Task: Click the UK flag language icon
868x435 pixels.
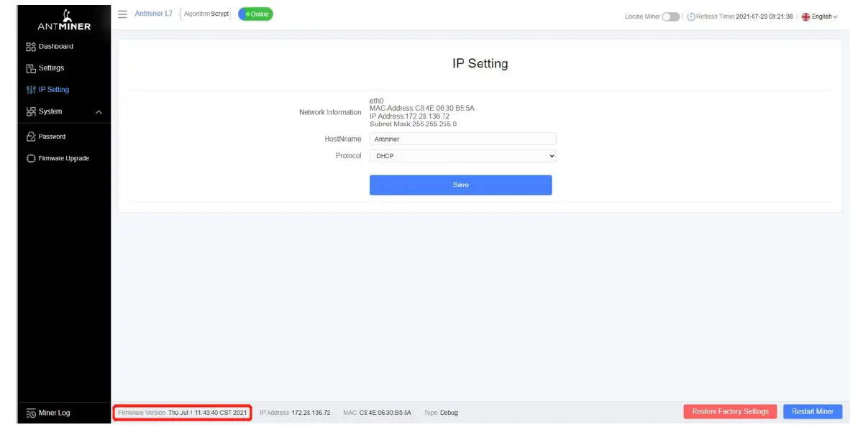Action: (x=805, y=17)
